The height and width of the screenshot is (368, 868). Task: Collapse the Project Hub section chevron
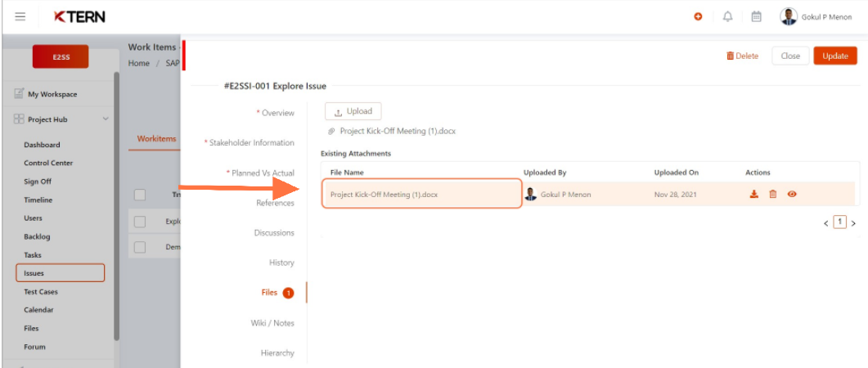tap(106, 119)
